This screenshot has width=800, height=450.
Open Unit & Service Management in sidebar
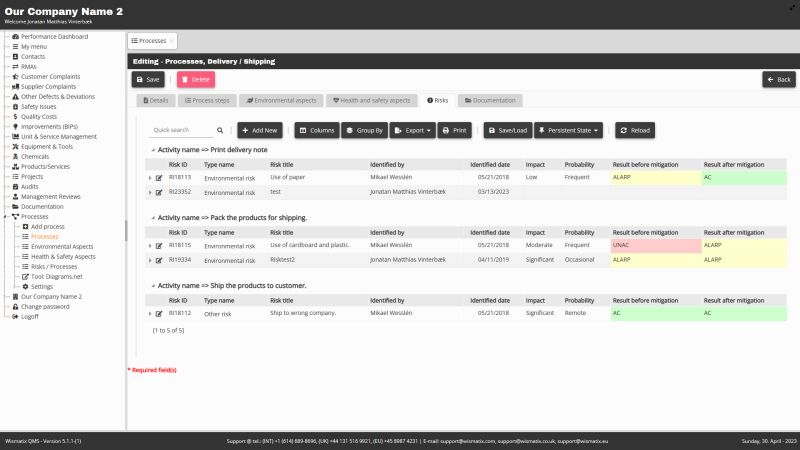point(59,137)
